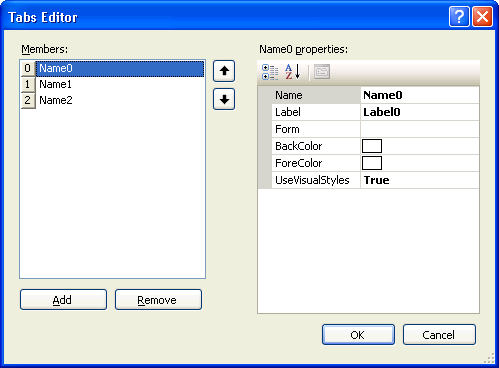This screenshot has width=499, height=368.
Task: Select the Label property row label
Action: coord(316,112)
